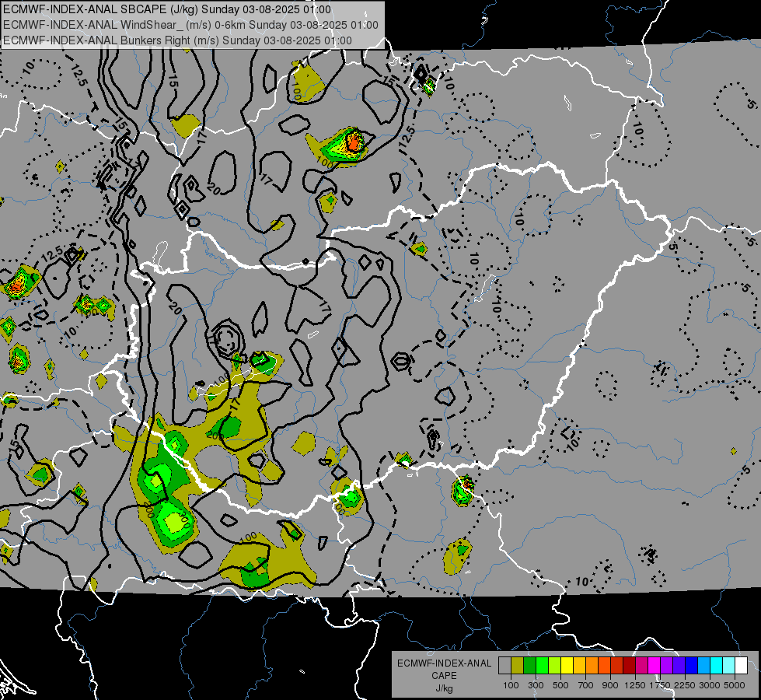Pick the amber swatch ending at 700

579,666
